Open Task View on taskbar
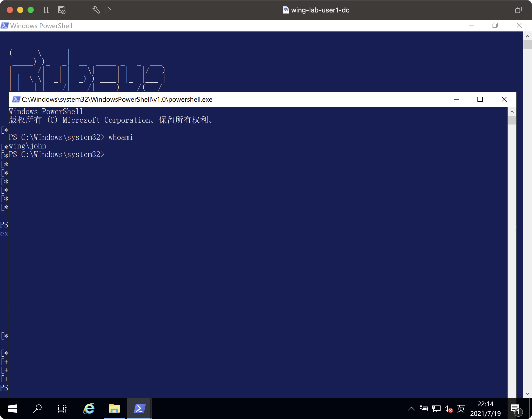The image size is (532, 419). pyautogui.click(x=62, y=409)
